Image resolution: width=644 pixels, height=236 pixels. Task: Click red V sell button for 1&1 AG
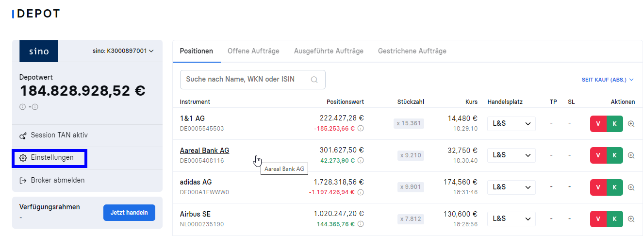[x=598, y=124]
